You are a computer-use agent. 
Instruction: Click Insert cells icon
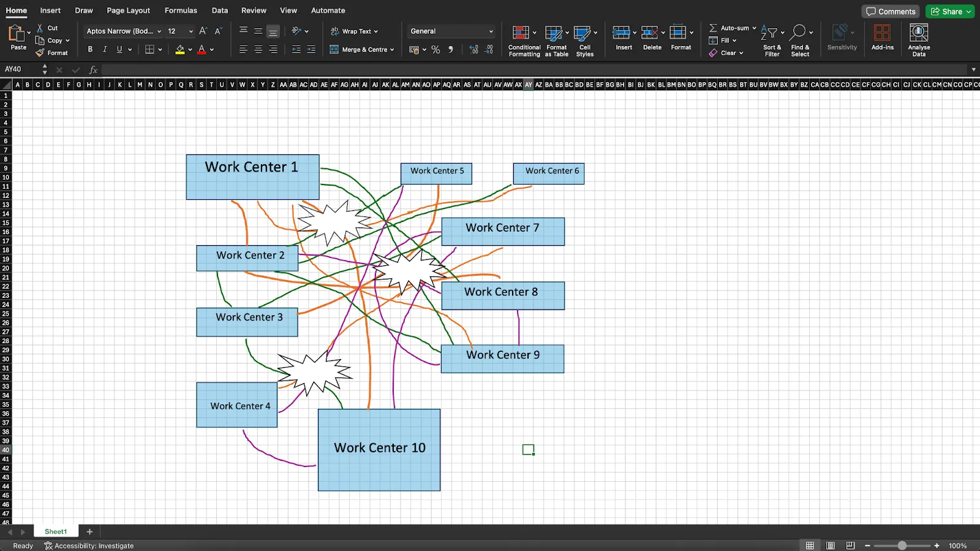(x=621, y=32)
